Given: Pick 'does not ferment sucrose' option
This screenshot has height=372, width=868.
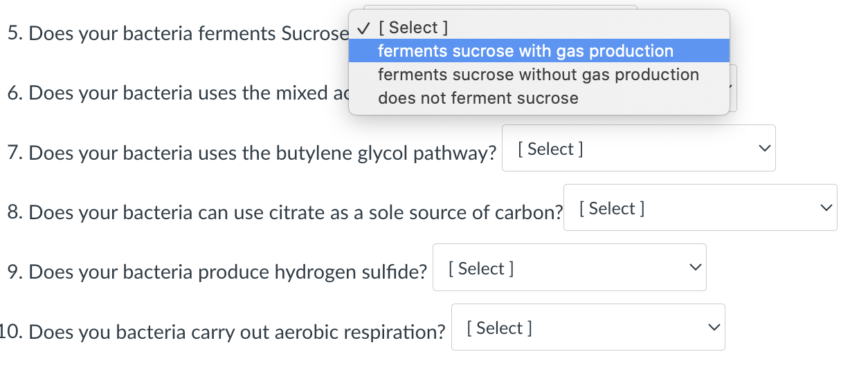Looking at the screenshot, I should pyautogui.click(x=478, y=98).
